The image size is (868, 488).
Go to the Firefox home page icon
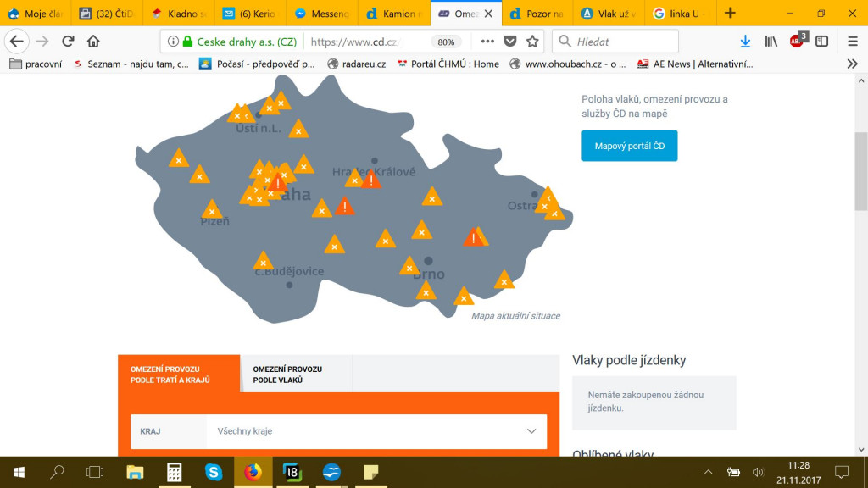(x=93, y=42)
